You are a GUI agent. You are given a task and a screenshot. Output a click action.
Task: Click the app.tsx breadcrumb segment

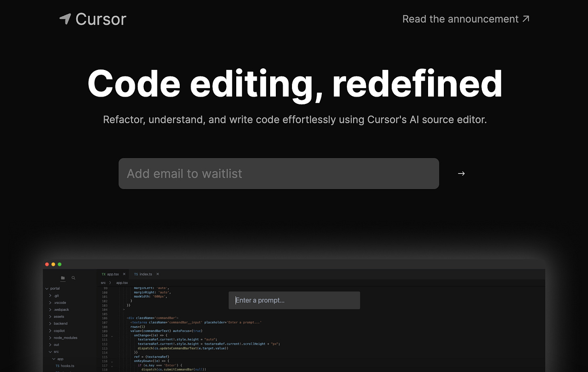122,283
